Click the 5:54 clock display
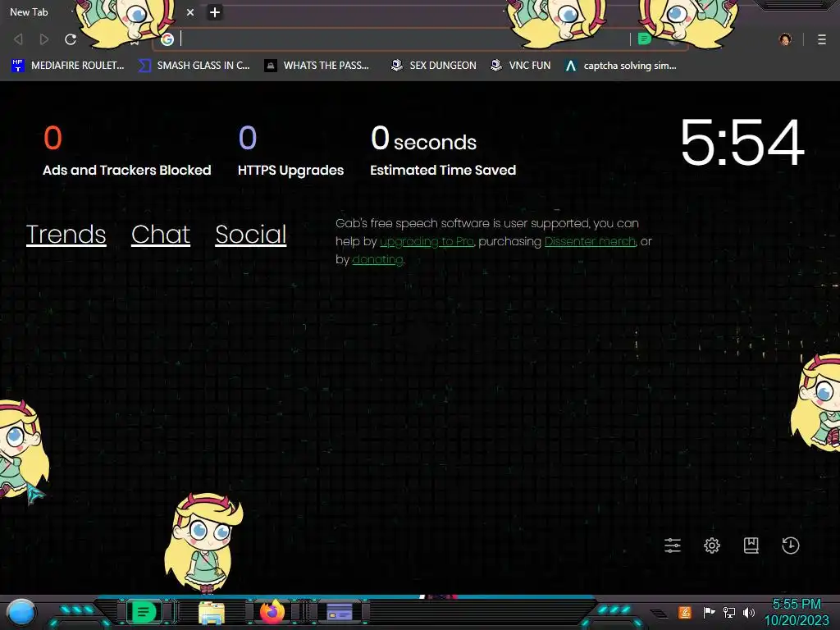The image size is (840, 630). pyautogui.click(x=742, y=143)
